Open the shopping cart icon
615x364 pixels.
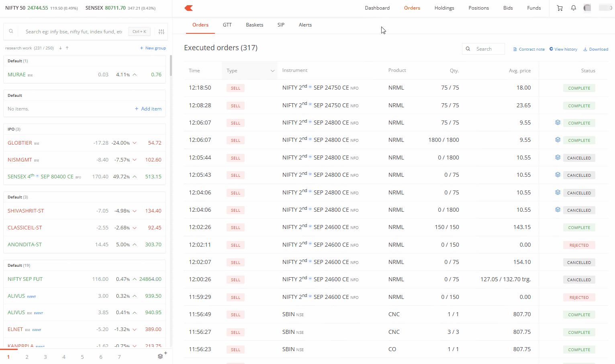[x=560, y=8]
